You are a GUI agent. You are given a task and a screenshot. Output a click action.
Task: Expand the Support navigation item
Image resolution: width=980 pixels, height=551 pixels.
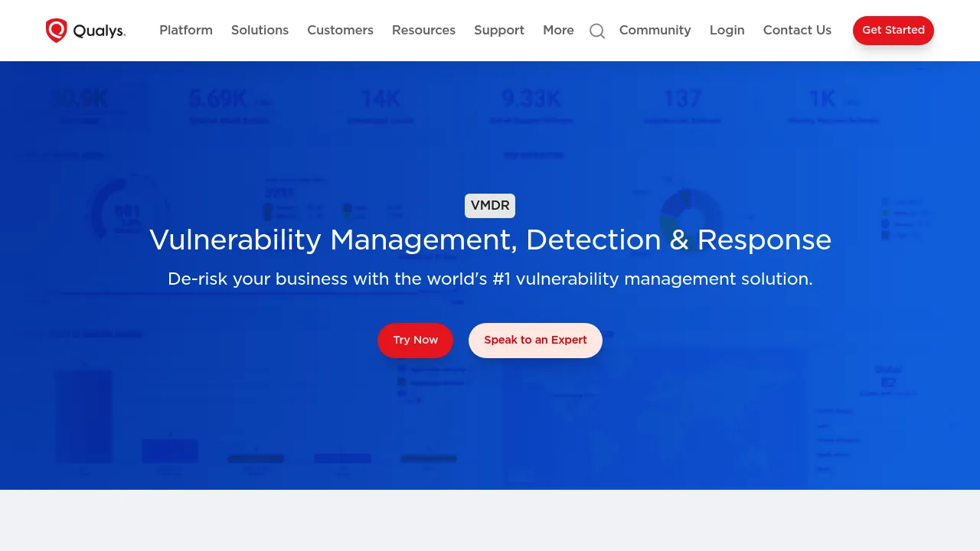[x=499, y=31]
